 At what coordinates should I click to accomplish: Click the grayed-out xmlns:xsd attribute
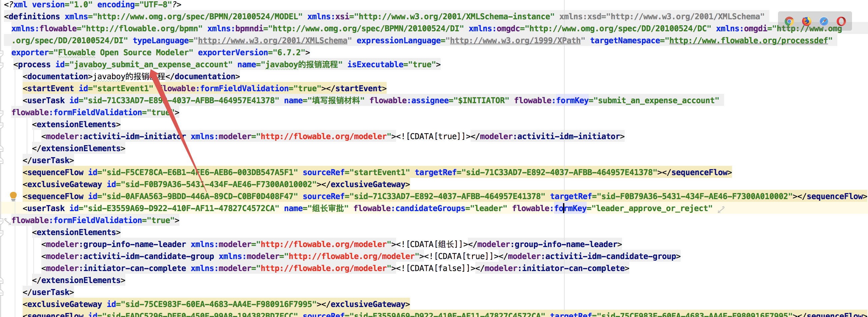(x=662, y=17)
